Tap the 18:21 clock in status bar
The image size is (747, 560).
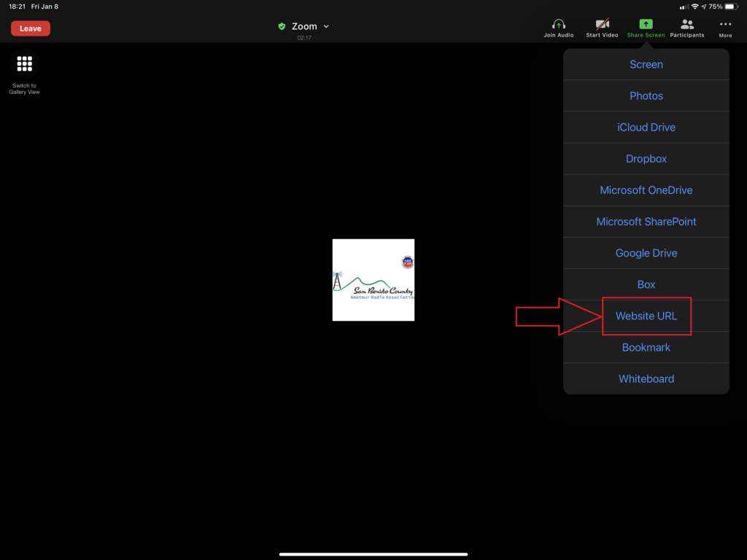click(18, 7)
